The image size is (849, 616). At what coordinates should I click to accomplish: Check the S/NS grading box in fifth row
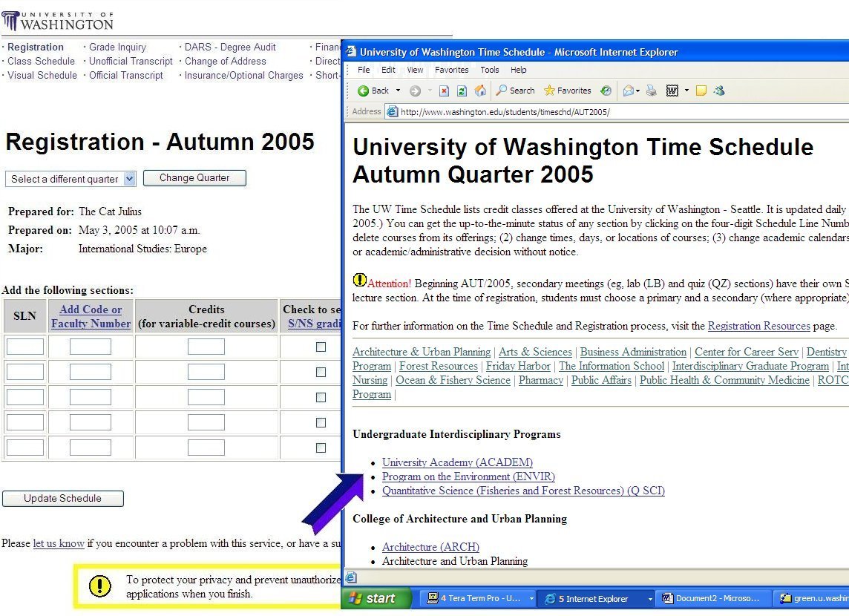(x=321, y=448)
